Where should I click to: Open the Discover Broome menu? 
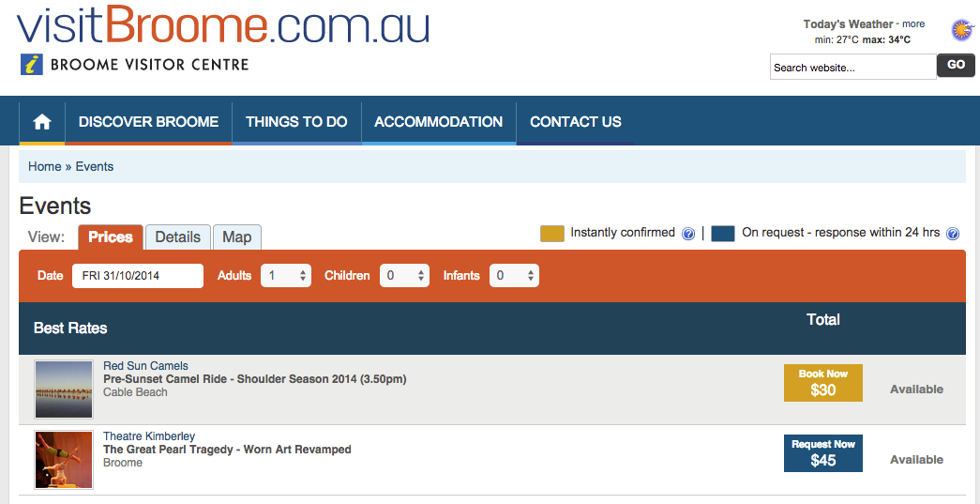[149, 122]
